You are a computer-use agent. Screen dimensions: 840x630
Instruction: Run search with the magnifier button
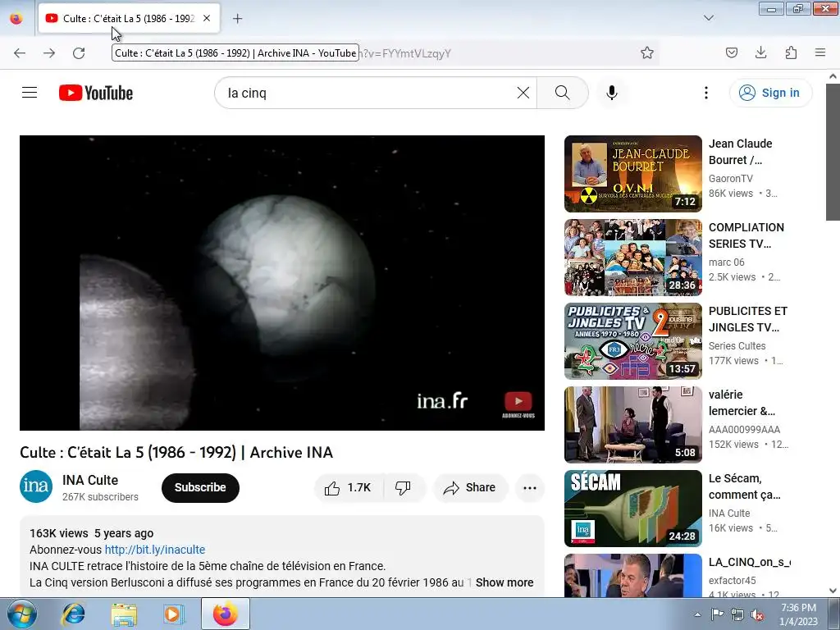click(563, 93)
